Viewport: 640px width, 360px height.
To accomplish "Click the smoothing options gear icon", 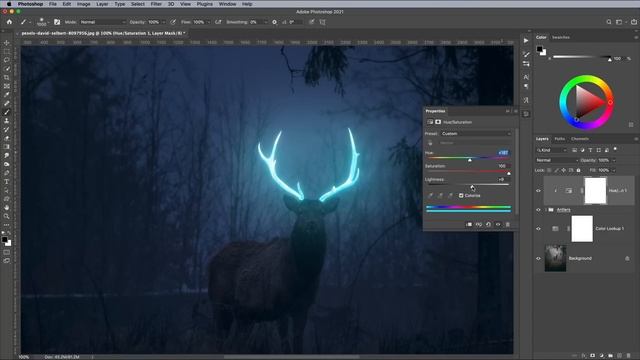I will click(274, 22).
